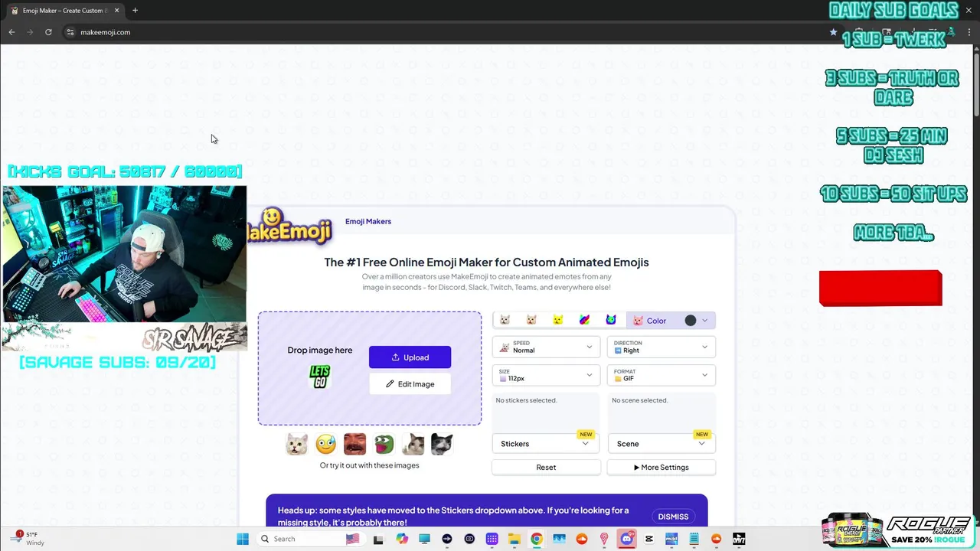Open the Speed dropdown
The image size is (980, 551).
546,347
